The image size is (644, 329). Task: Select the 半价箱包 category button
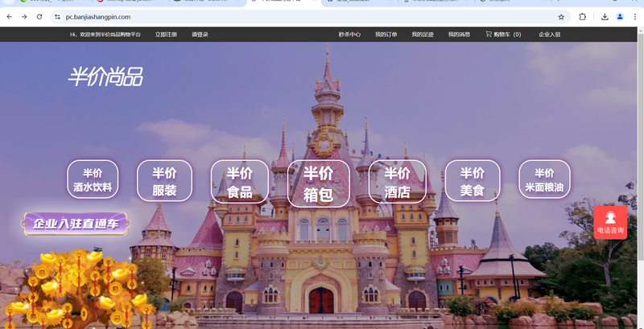[318, 183]
